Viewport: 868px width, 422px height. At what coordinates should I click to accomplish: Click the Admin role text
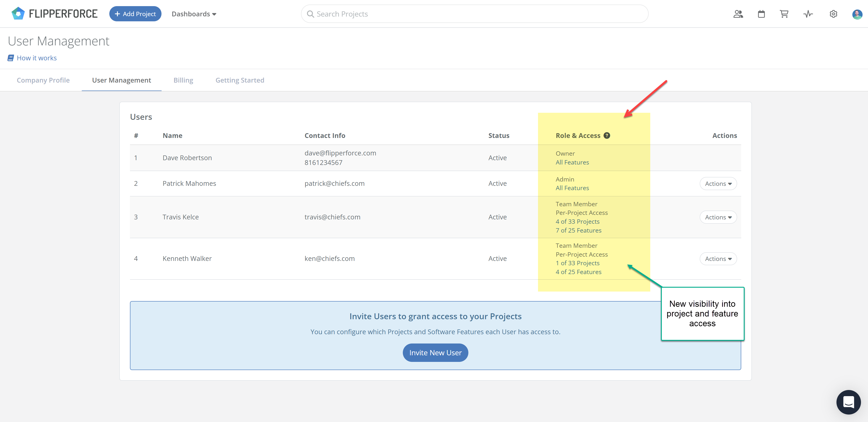point(565,179)
